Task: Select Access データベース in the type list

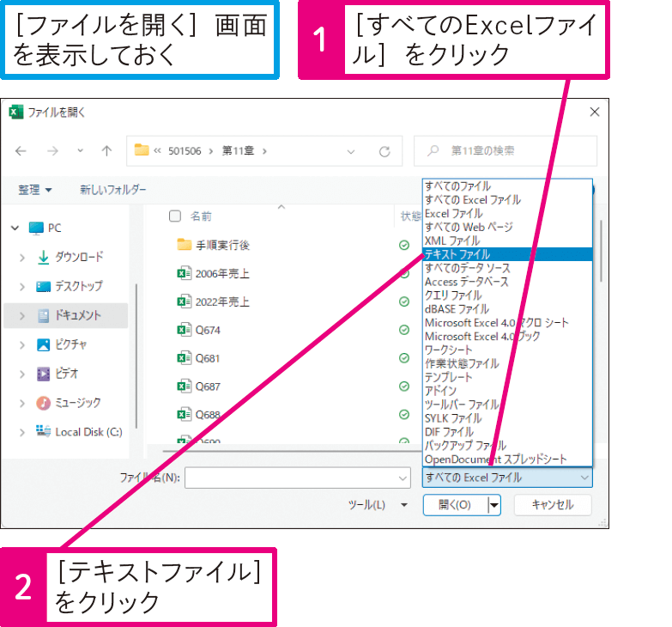Action: [x=507, y=282]
